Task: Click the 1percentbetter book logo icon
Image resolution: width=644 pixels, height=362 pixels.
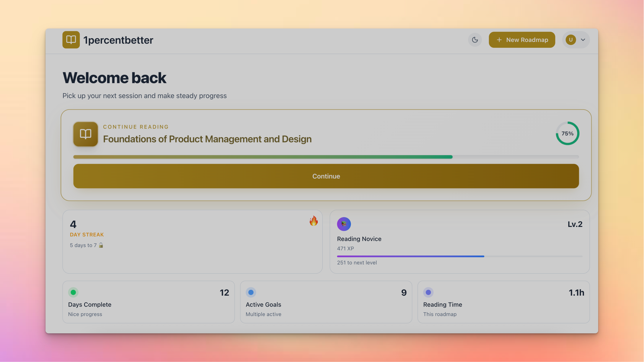Action: coord(71,40)
